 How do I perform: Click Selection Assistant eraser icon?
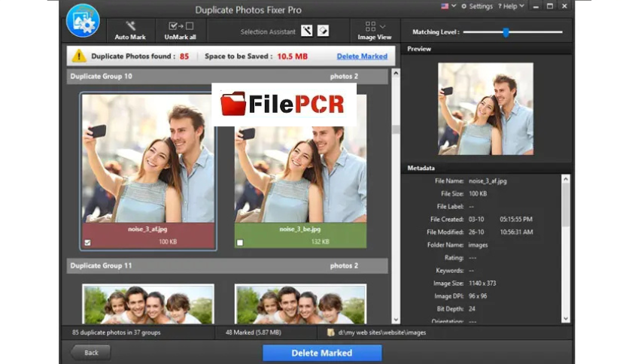pos(323,31)
